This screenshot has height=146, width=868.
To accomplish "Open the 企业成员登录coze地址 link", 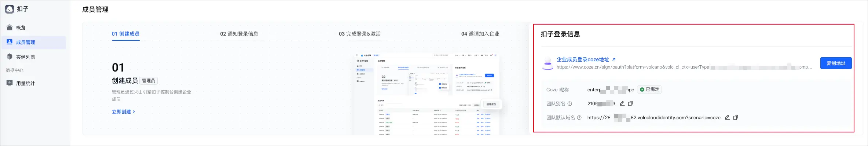I will click(583, 59).
